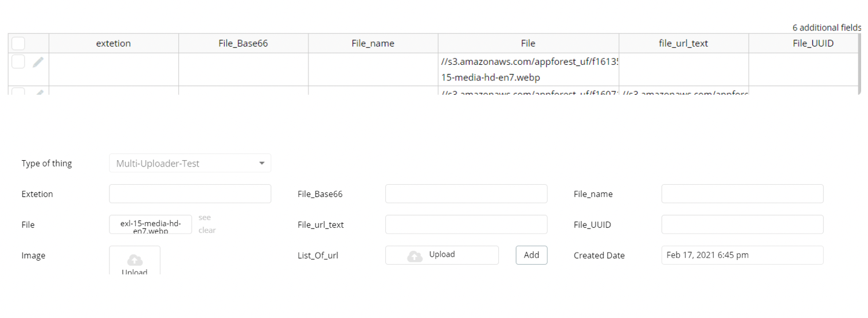Viewport: 868px width, 318px height.
Task: Click the 'see' link beside File
Action: coord(205,218)
